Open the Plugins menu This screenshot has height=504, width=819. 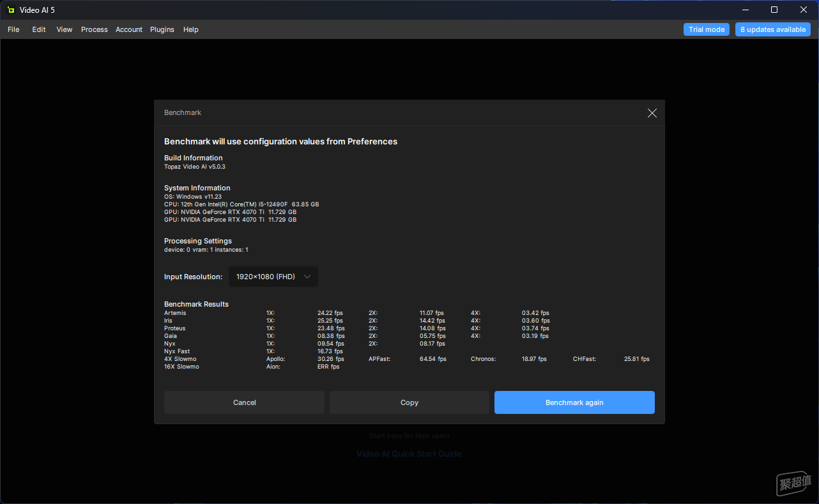point(162,29)
